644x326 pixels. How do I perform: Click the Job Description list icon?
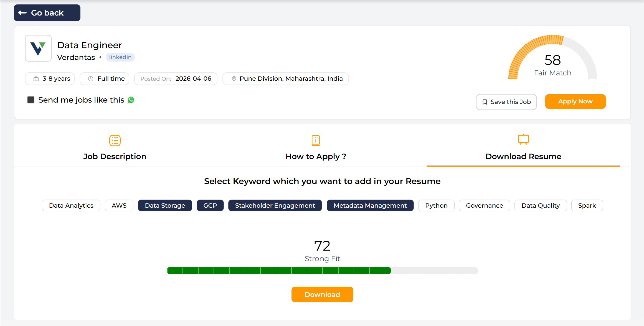[x=115, y=141]
